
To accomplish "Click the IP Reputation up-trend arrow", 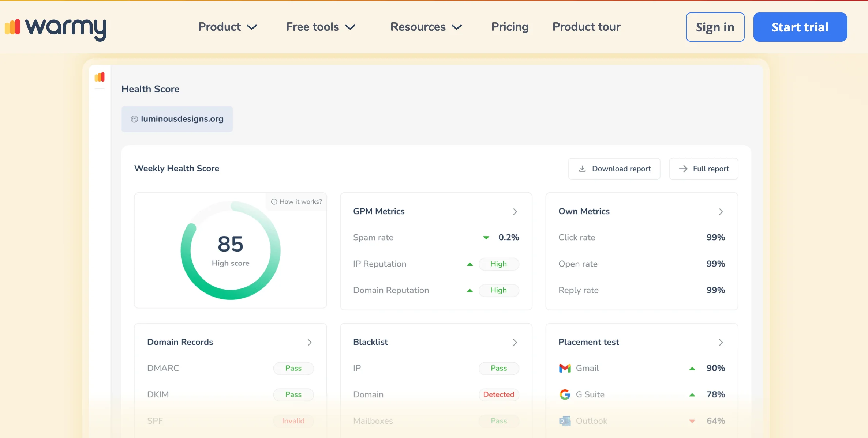I will pyautogui.click(x=470, y=264).
